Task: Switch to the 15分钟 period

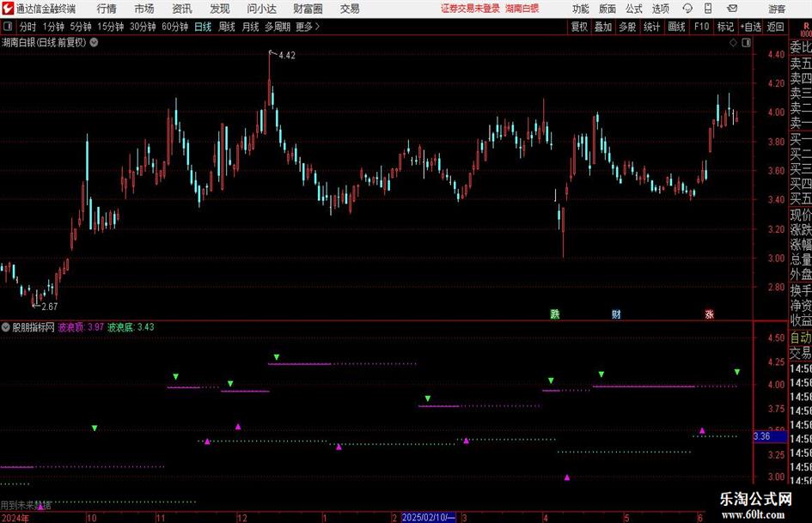Action: [x=110, y=27]
